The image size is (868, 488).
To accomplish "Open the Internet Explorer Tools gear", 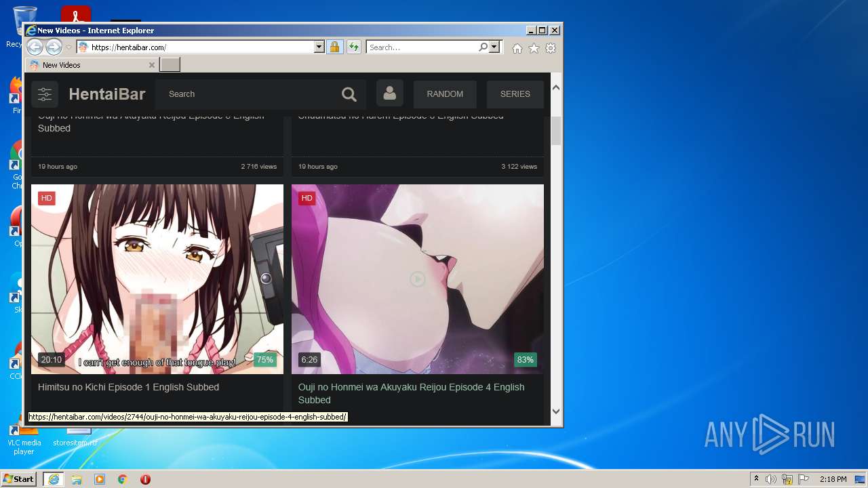I will [x=551, y=48].
